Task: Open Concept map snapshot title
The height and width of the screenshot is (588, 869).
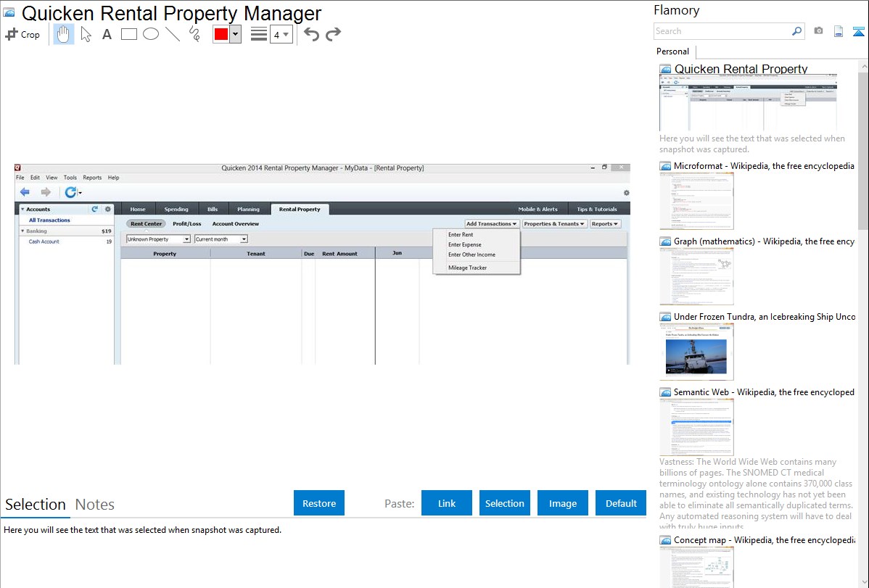Action: coord(764,539)
